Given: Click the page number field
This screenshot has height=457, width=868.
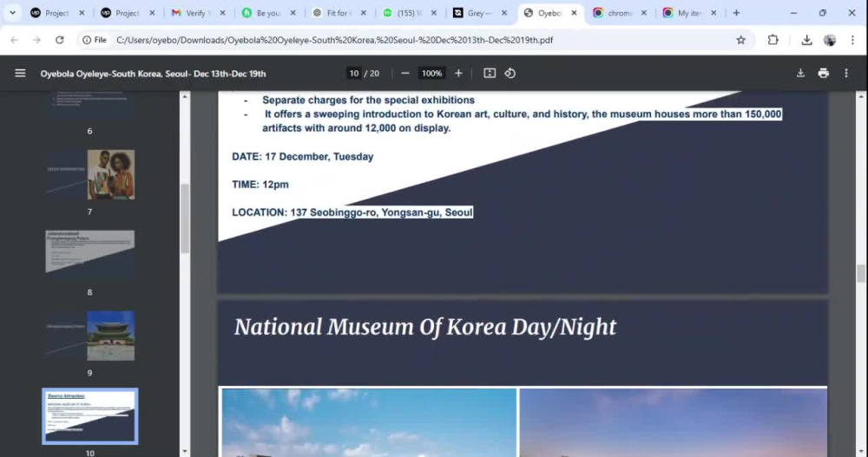Looking at the screenshot, I should 354,73.
